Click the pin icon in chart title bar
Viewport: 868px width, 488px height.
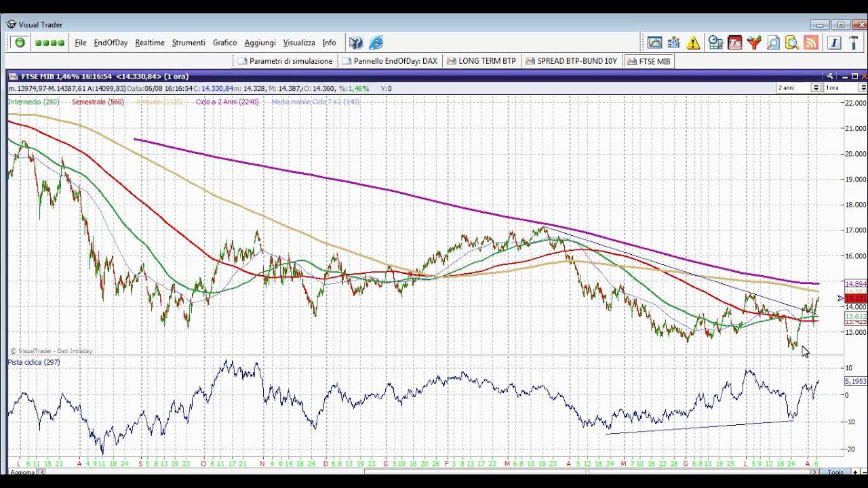829,76
